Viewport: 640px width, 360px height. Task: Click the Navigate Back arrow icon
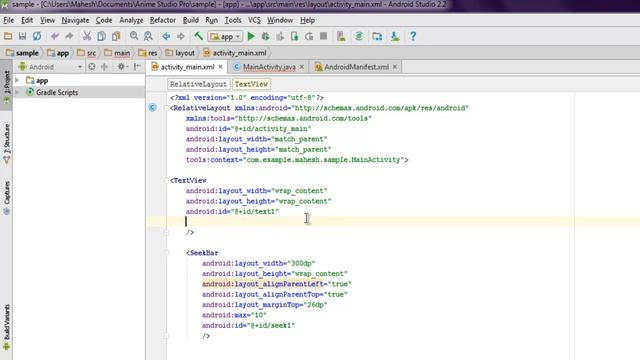166,36
